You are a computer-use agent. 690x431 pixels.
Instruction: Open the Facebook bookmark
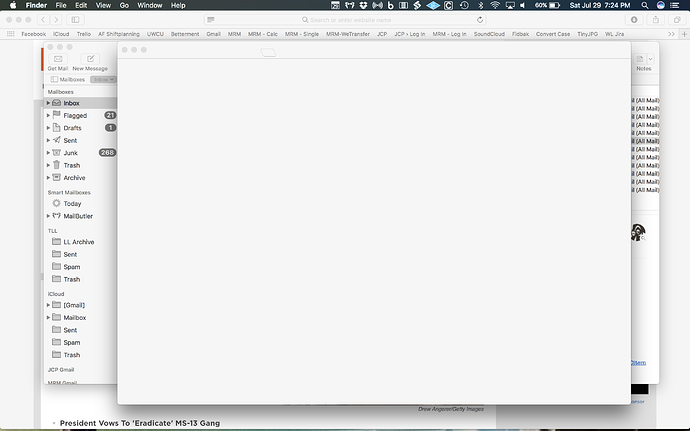33,34
